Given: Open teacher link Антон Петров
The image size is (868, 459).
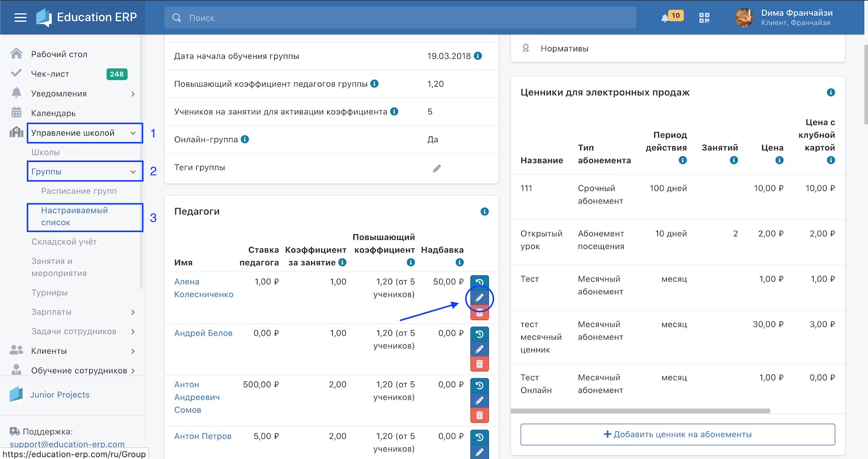Looking at the screenshot, I should (x=203, y=436).
